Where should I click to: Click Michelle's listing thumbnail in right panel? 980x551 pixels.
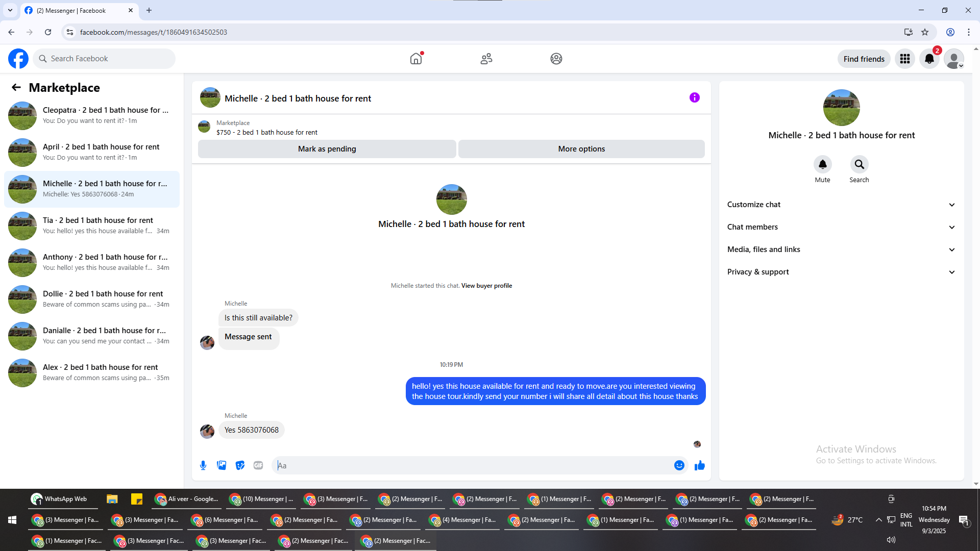pyautogui.click(x=841, y=108)
